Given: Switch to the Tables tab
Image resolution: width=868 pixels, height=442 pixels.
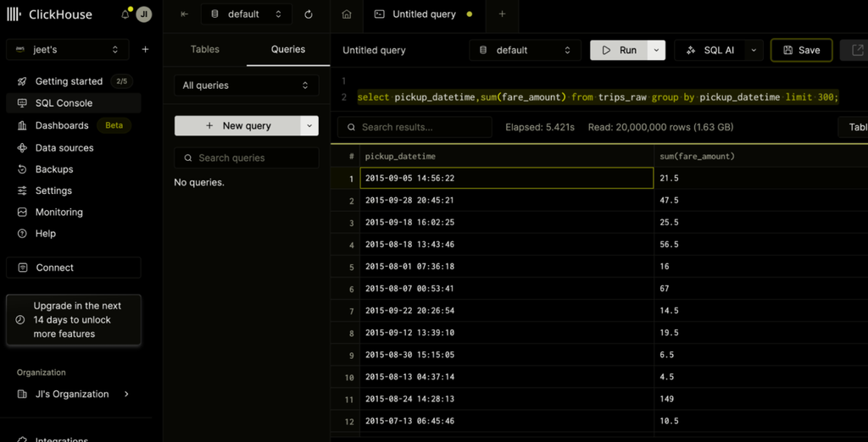Looking at the screenshot, I should [x=205, y=49].
